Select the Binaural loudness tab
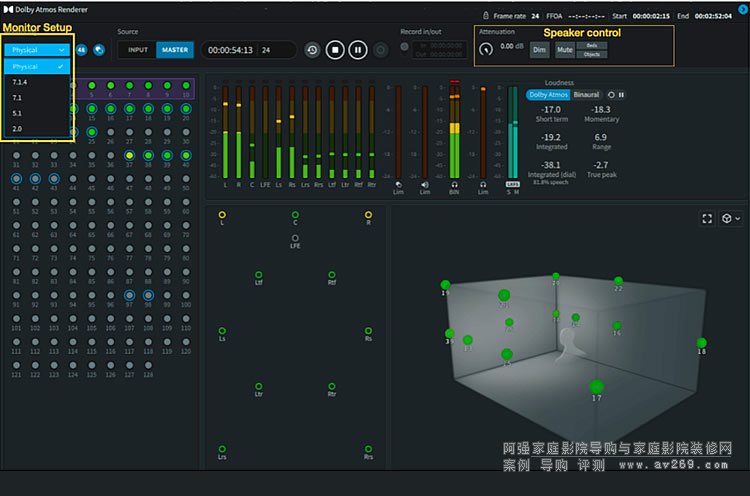Viewport: 750px width, 496px height. (586, 95)
